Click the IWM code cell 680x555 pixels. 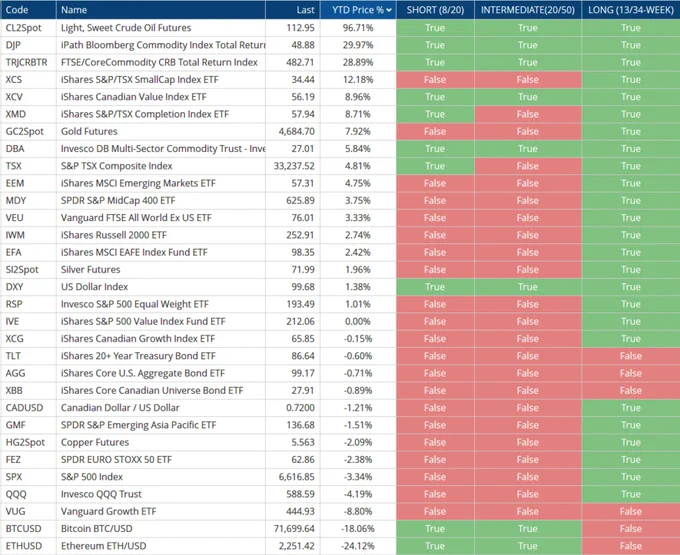15,235
